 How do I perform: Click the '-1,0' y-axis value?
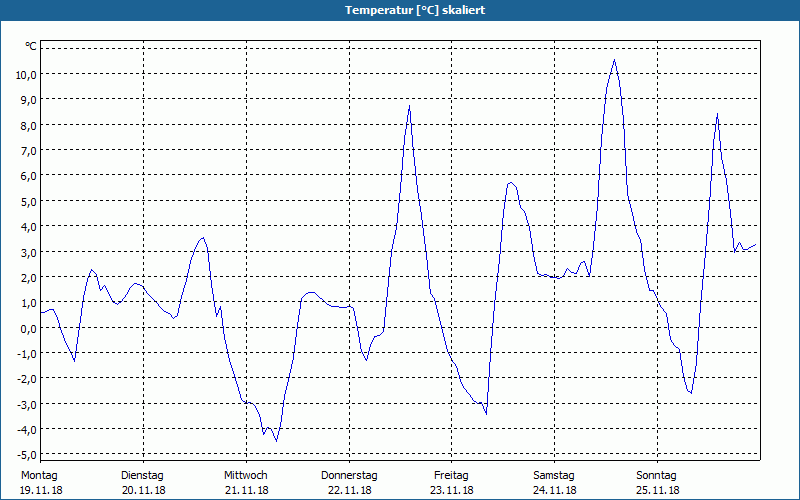tap(28, 354)
